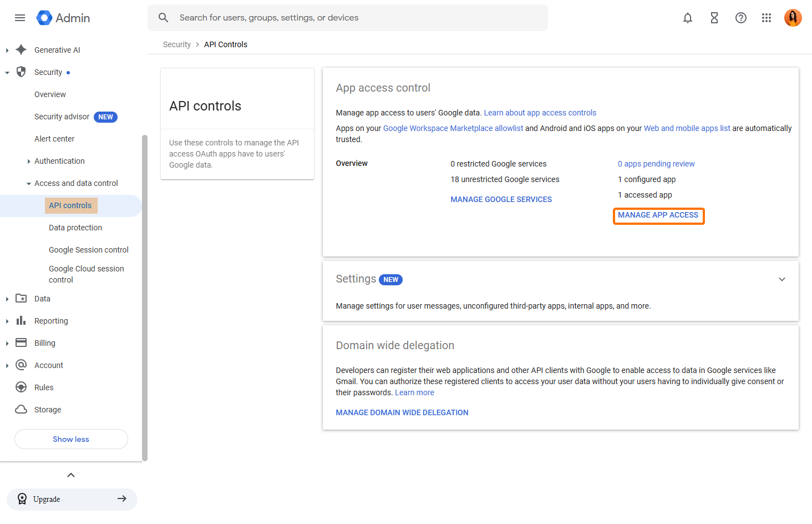Open MANAGE DOMAIN WIDE DELEGATION link
This screenshot has width=812, height=524.
402,412
